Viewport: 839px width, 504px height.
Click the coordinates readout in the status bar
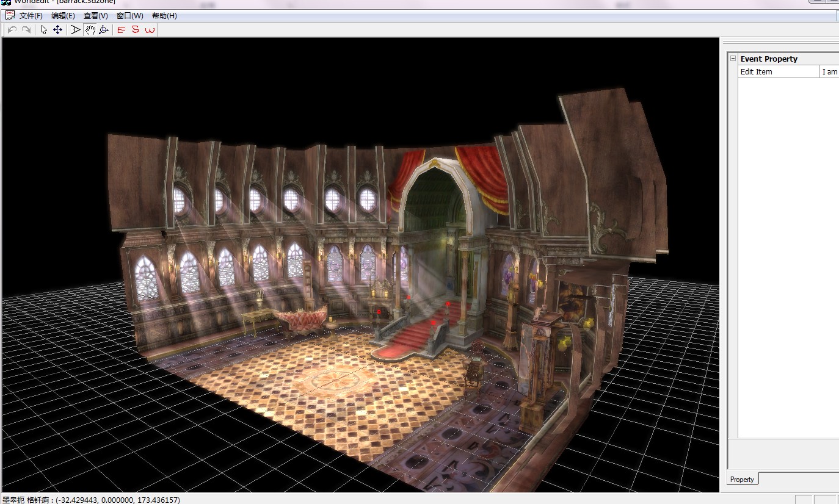[92, 500]
